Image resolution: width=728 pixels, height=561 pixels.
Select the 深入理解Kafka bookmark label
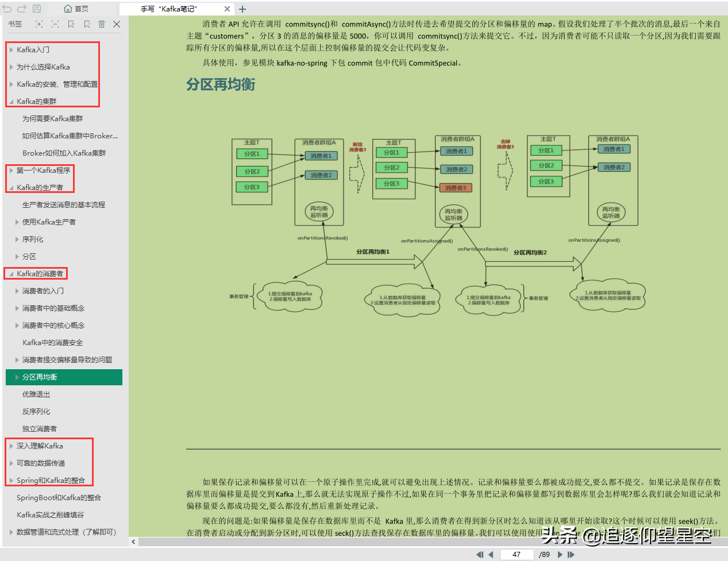40,446
